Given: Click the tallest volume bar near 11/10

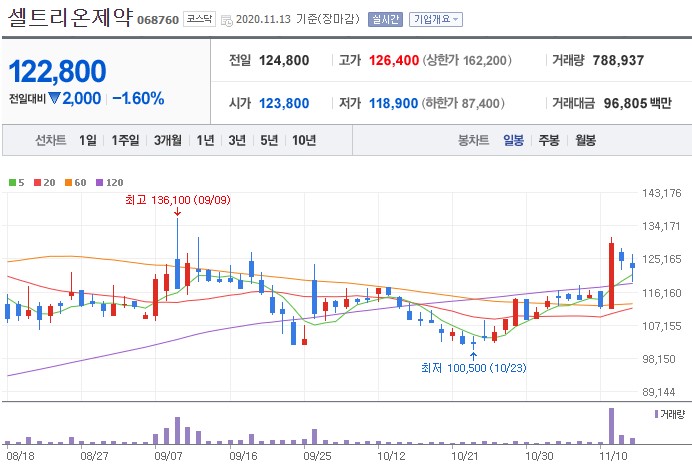Looking at the screenshot, I should [x=611, y=426].
